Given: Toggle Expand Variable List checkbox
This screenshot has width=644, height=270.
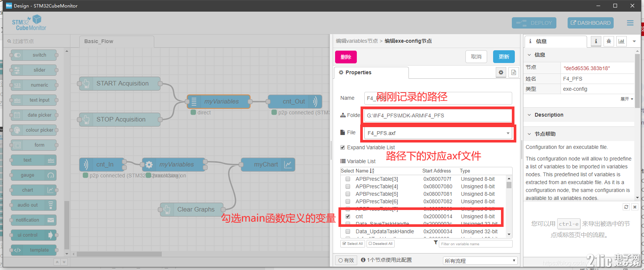Looking at the screenshot, I should pos(343,147).
